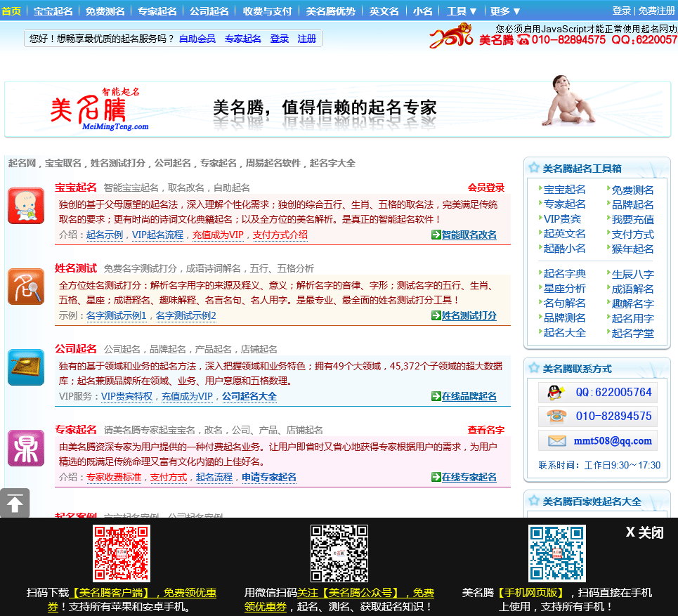This screenshot has width=678, height=616.
Task: Click the envelope email icon
Action: (x=557, y=440)
